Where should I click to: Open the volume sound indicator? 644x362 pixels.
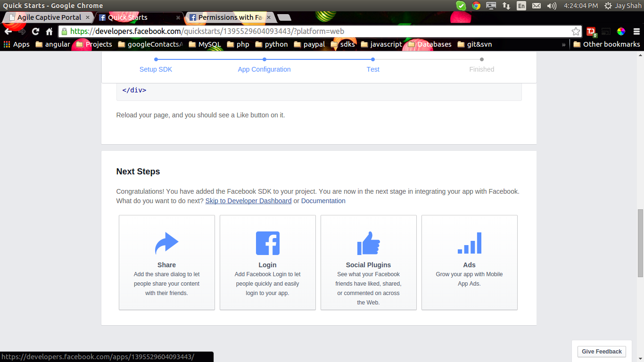click(x=552, y=6)
